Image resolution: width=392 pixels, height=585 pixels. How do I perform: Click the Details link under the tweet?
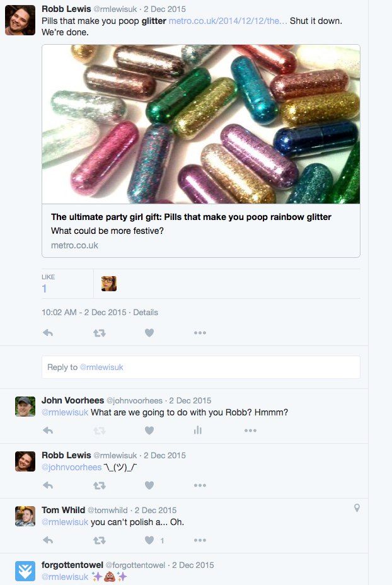click(x=146, y=312)
